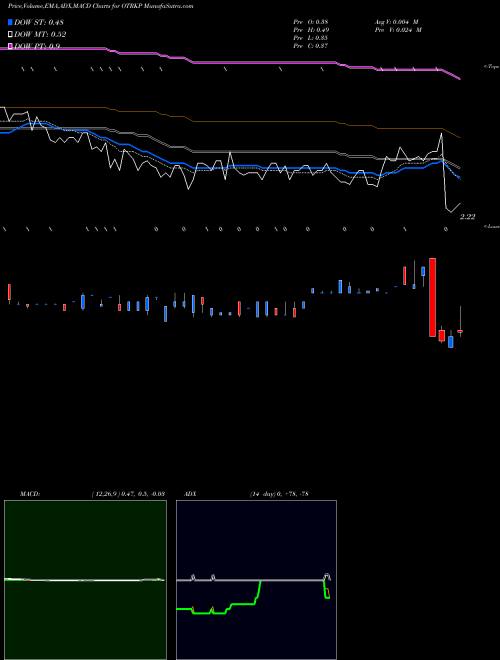This screenshot has height=660, width=500.
Task: Click the 'Pre H: 0.49' high value
Action: tap(311, 30)
